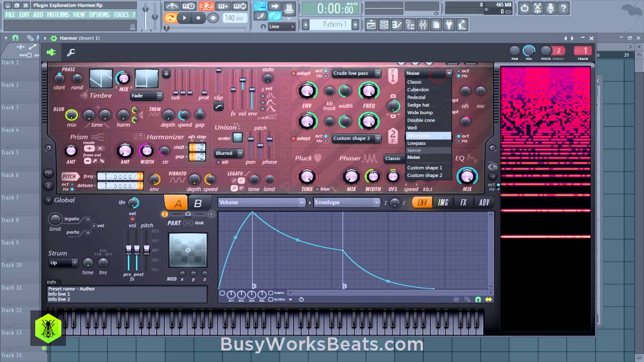This screenshot has height=362, width=644.
Task: Open the Envelope type dropdown
Action: click(347, 203)
